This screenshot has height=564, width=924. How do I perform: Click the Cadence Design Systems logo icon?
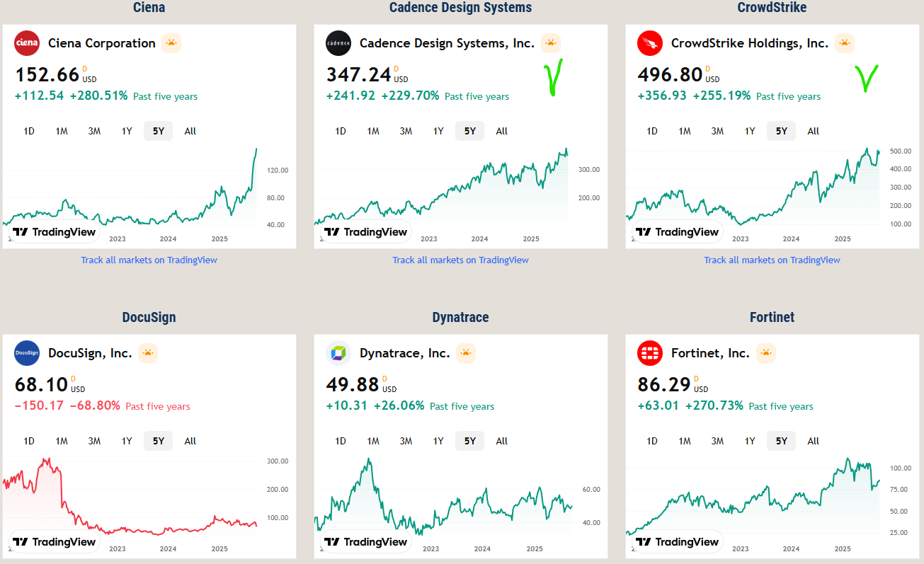click(x=338, y=43)
